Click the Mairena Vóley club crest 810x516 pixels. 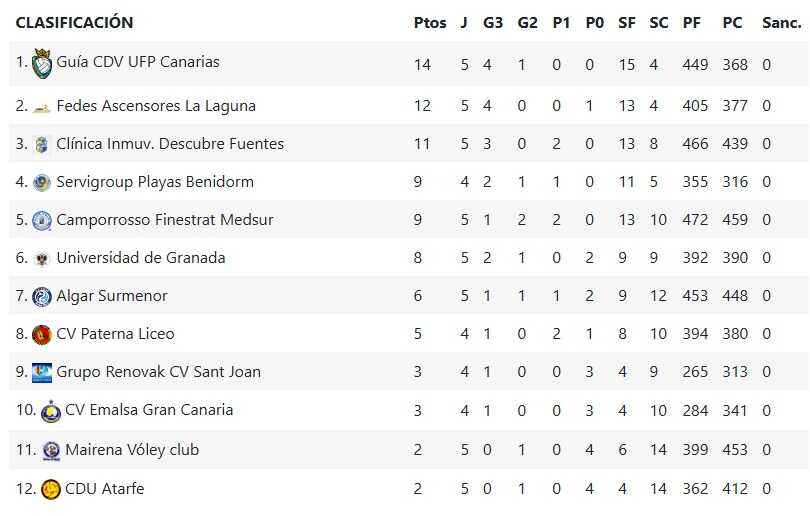[x=51, y=450]
